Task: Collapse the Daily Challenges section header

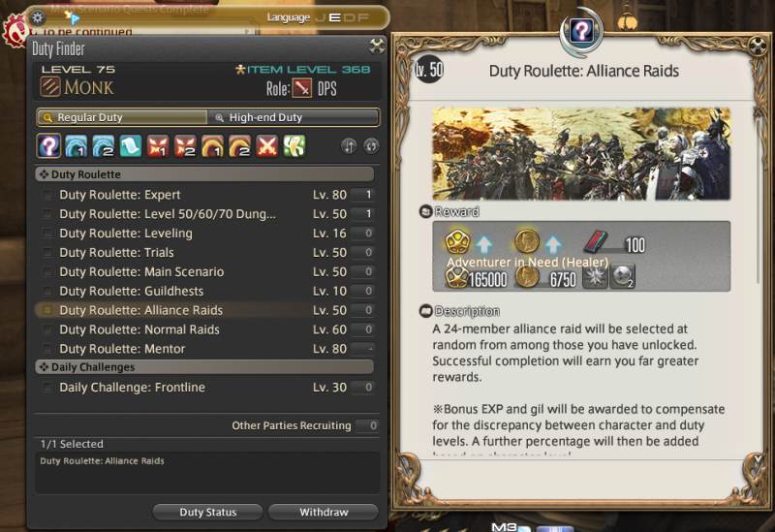Action: 204,367
